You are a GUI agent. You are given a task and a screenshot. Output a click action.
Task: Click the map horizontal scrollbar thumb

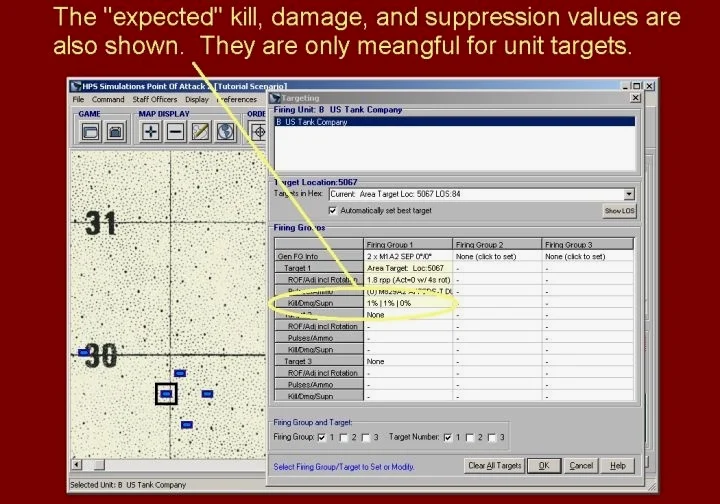pyautogui.click(x=99, y=465)
